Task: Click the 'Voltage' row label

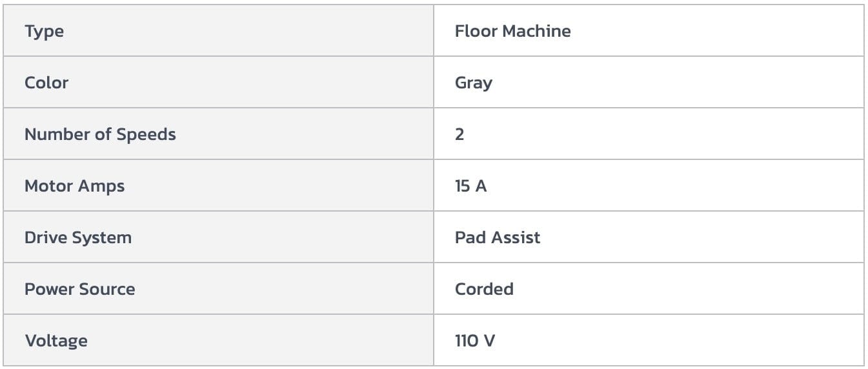Action: tap(56, 341)
